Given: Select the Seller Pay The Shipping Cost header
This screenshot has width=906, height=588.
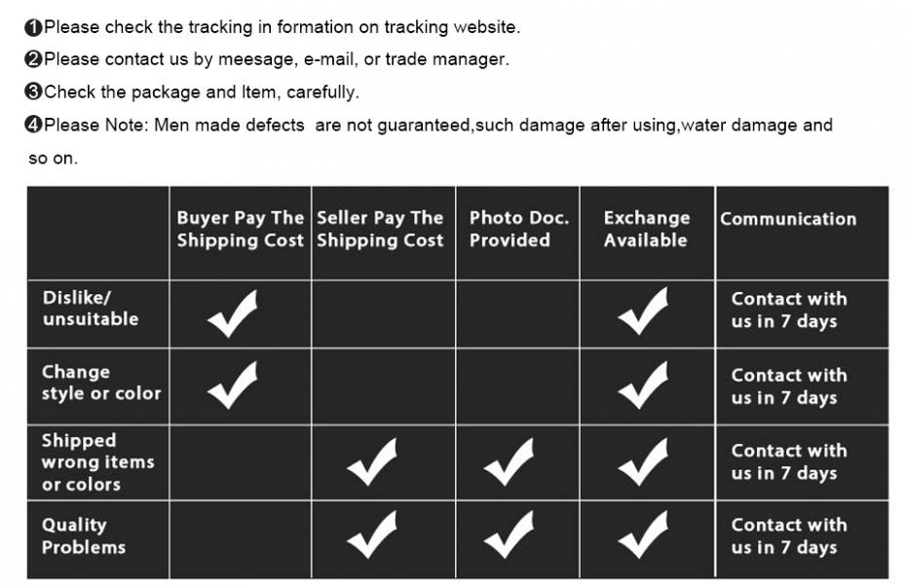Looking at the screenshot, I should click(x=380, y=229).
